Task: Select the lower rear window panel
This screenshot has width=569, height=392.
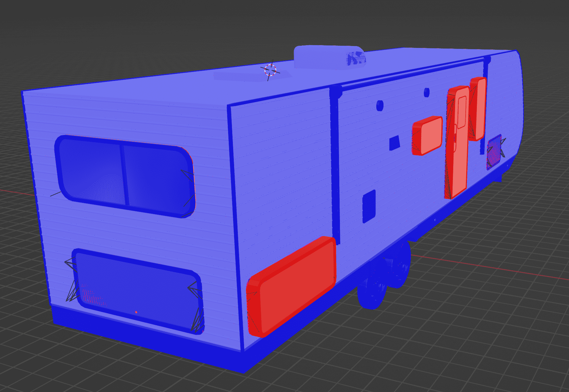Action: coord(138,291)
